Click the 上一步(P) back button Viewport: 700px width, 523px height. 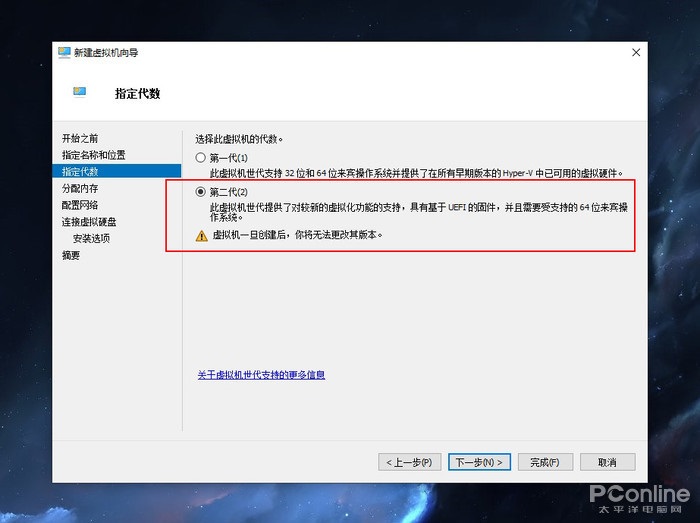tap(409, 462)
